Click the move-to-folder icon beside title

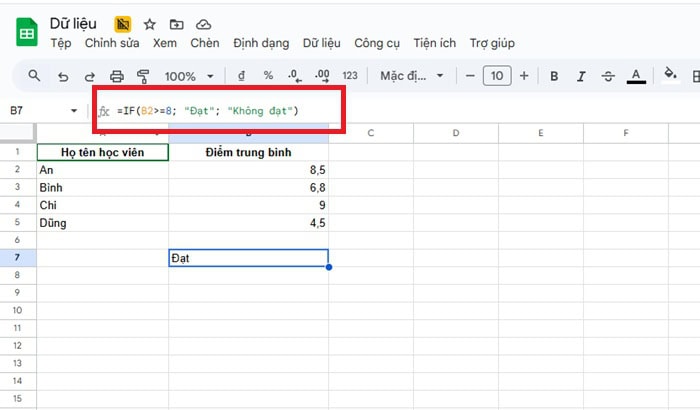coord(176,23)
